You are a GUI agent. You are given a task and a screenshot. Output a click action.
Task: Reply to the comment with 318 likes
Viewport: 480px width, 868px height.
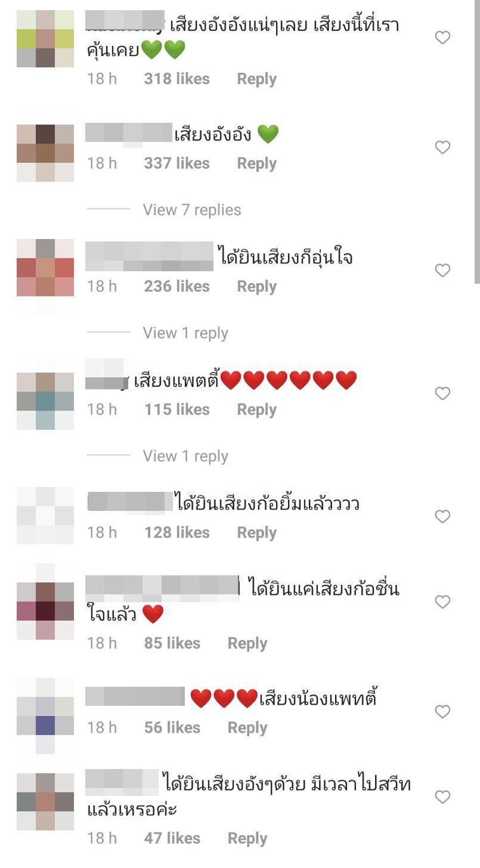[256, 79]
